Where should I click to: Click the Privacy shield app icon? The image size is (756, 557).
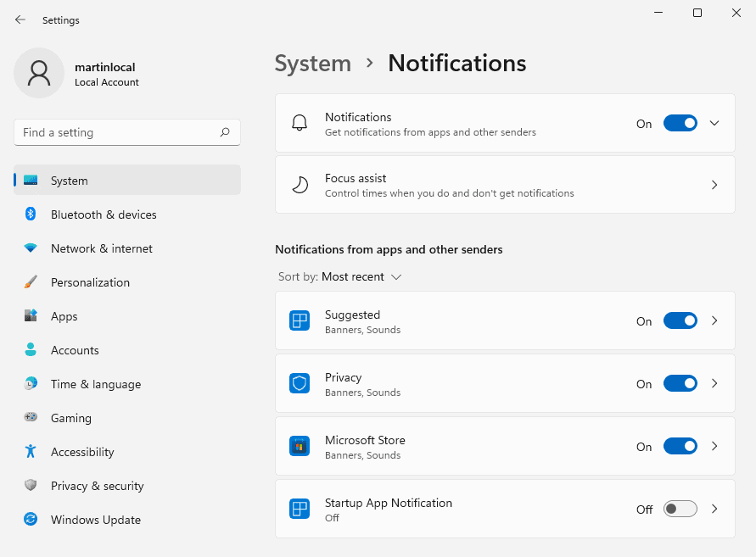[x=300, y=383]
